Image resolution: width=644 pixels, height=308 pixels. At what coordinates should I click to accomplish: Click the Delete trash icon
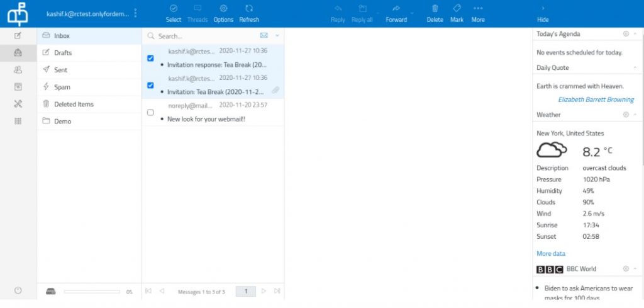tap(435, 9)
